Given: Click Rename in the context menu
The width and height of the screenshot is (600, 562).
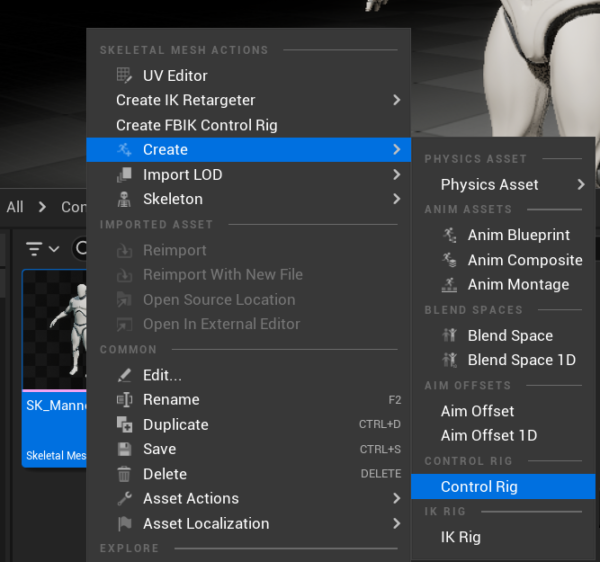Looking at the screenshot, I should point(171,399).
